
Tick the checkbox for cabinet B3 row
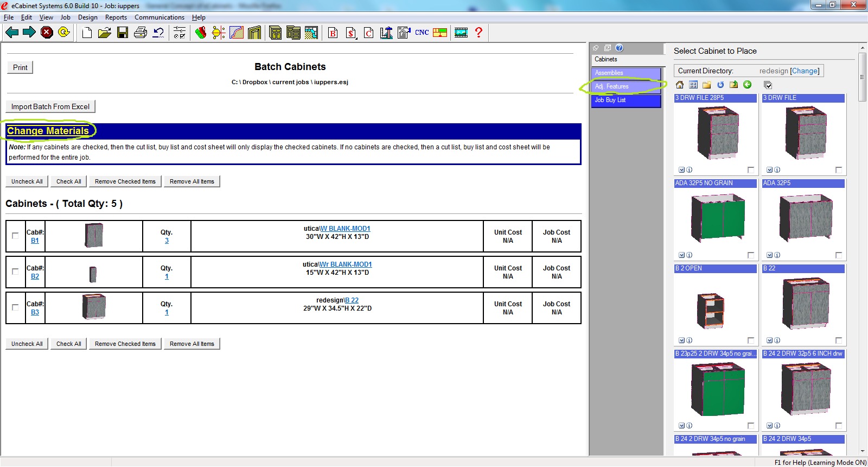15,307
